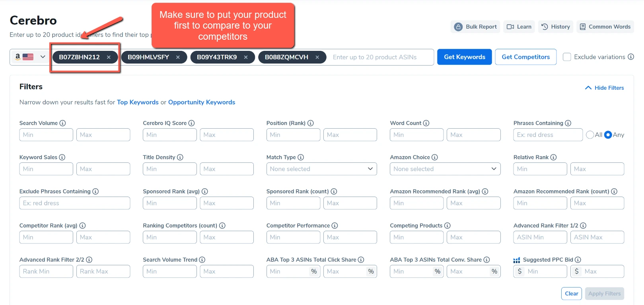The height and width of the screenshot is (305, 644).
Task: Click the Sponsored Rank (avg) info icon
Action: pyautogui.click(x=204, y=191)
